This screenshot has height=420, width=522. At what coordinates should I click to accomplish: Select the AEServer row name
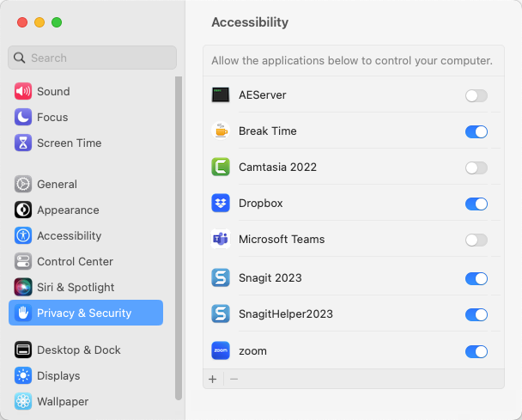coord(263,95)
